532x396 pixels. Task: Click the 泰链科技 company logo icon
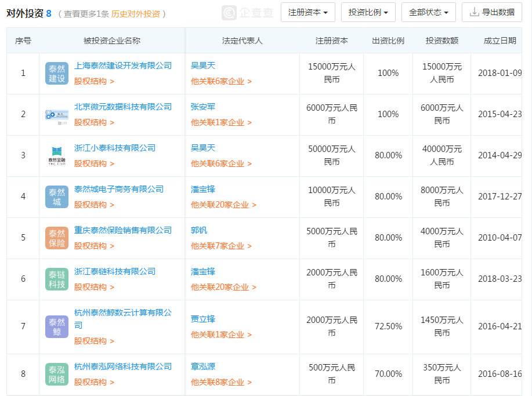(57, 279)
